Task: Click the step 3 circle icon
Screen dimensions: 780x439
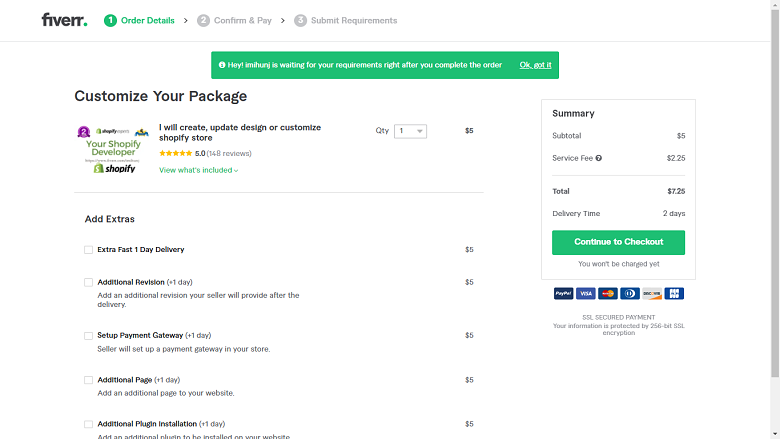Action: (x=300, y=20)
